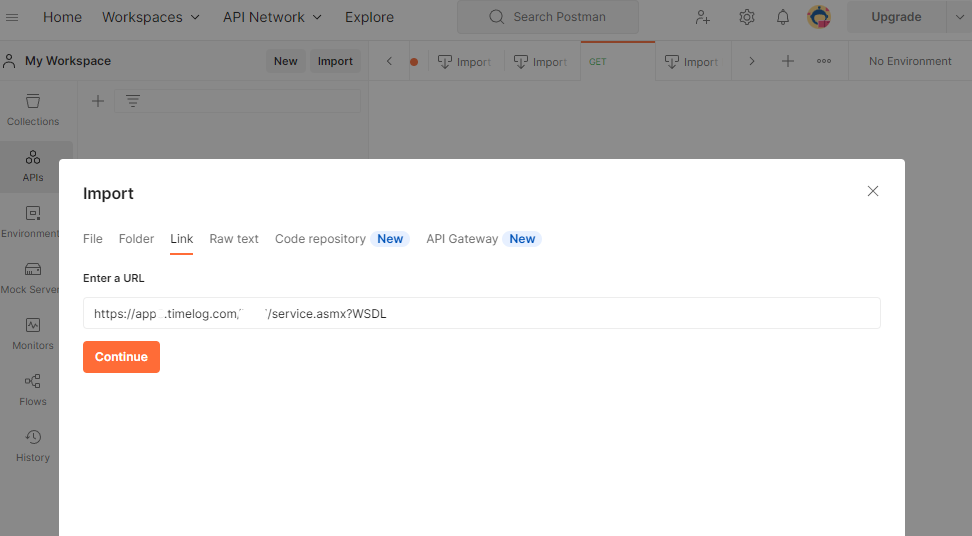Screen dimensions: 972x536
Task: Click the plus new tab icon
Action: click(x=787, y=61)
